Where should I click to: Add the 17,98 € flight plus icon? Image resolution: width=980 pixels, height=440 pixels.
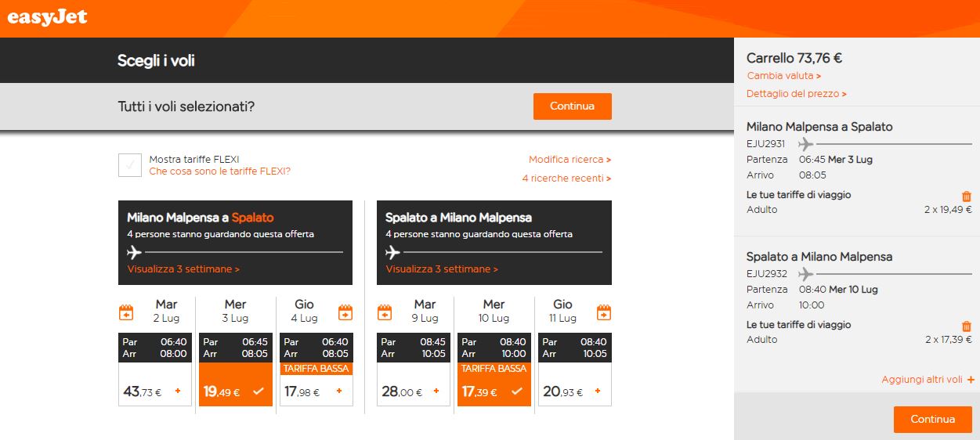[x=339, y=391]
